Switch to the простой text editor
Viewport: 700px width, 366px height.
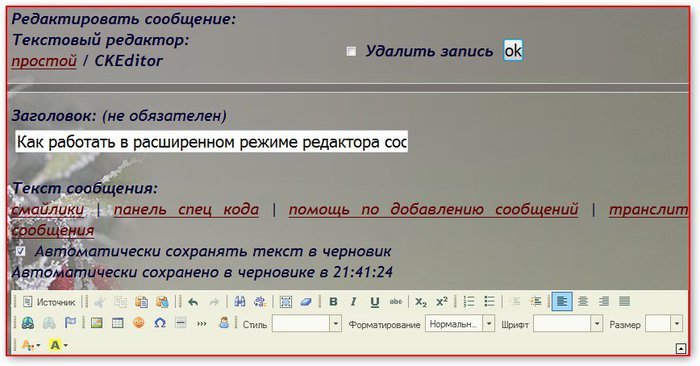pyautogui.click(x=44, y=61)
